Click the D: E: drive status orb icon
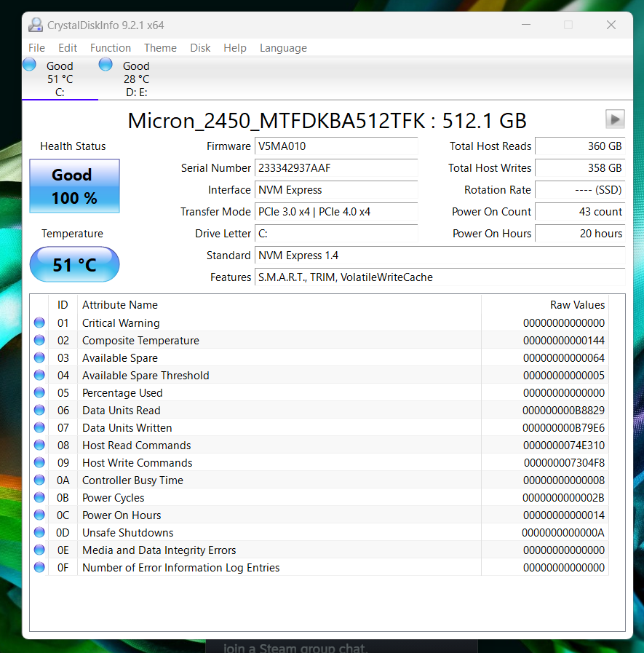 [106, 65]
